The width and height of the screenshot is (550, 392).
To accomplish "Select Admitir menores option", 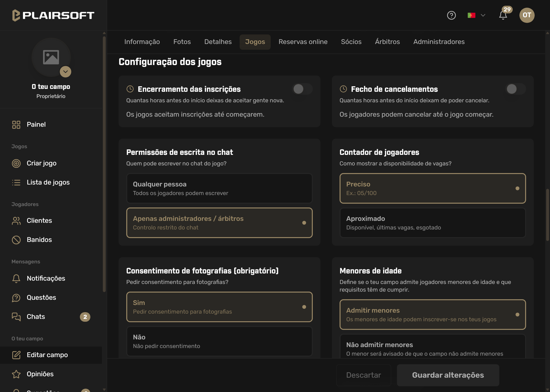I will coord(432,315).
